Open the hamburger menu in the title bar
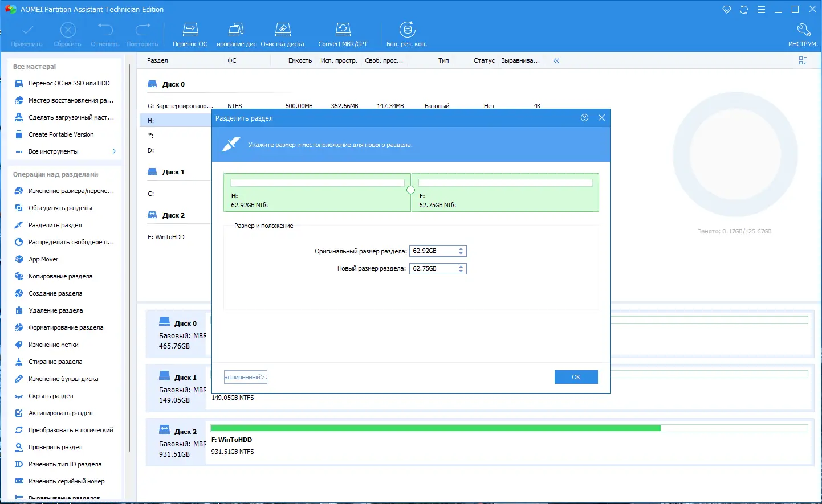 pyautogui.click(x=761, y=10)
